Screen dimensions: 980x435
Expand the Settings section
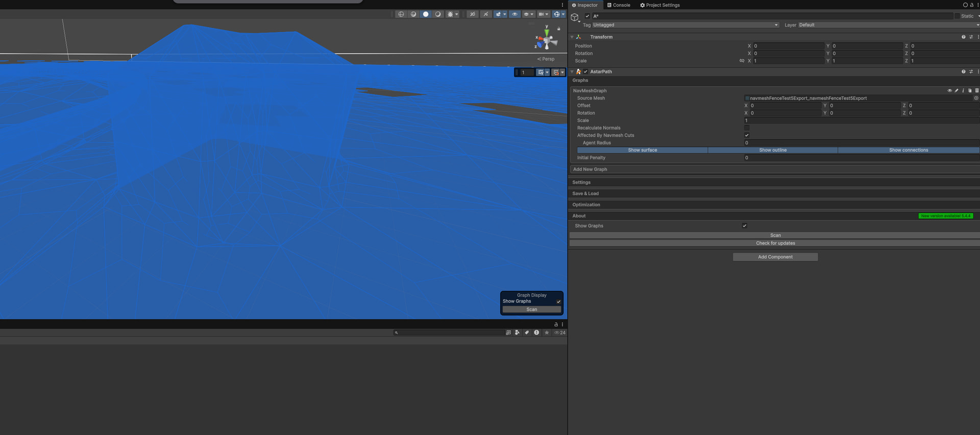click(581, 182)
